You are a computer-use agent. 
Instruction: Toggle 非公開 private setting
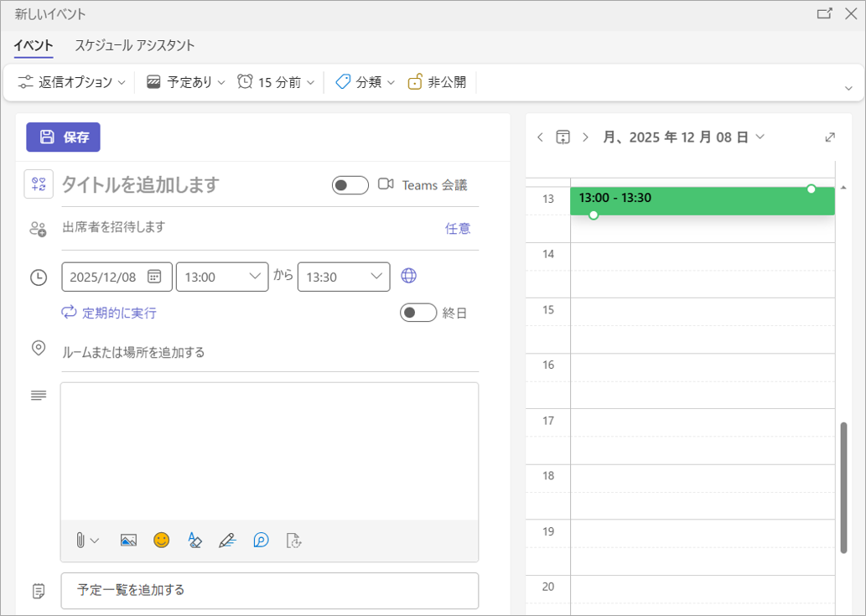437,82
